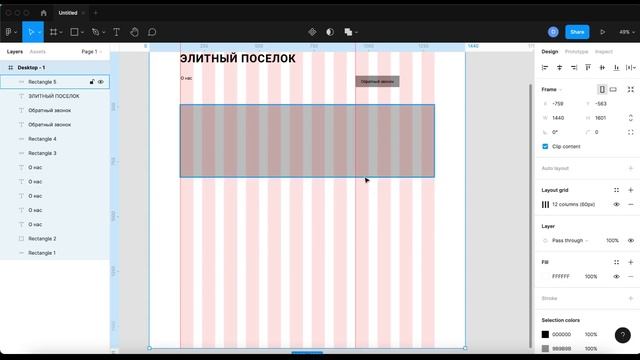Open the Figma main menu
This screenshot has height=360, width=640.
pyautogui.click(x=9, y=32)
